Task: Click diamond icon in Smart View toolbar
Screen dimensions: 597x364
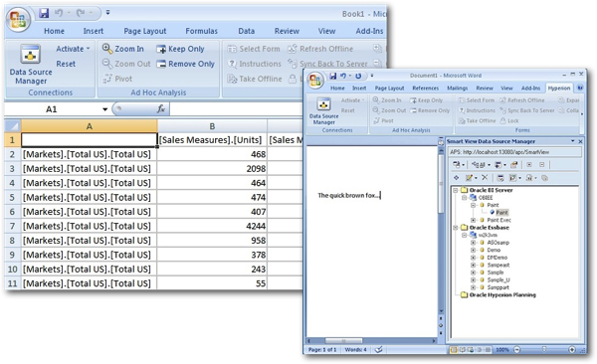Action: coord(456,178)
